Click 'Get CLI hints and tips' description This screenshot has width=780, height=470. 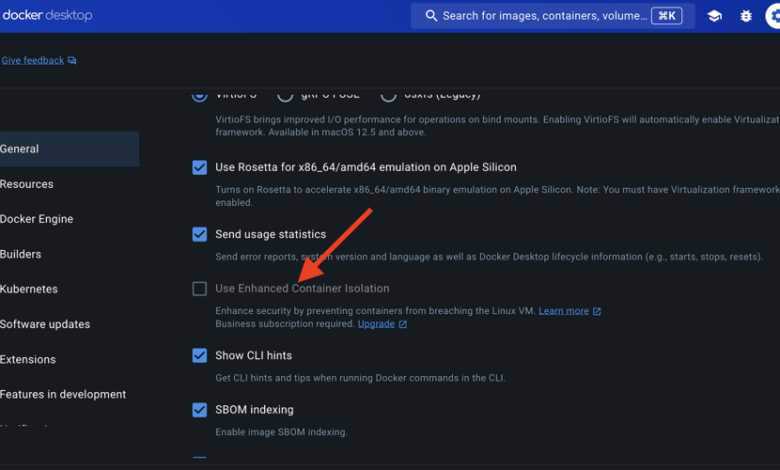(360, 378)
